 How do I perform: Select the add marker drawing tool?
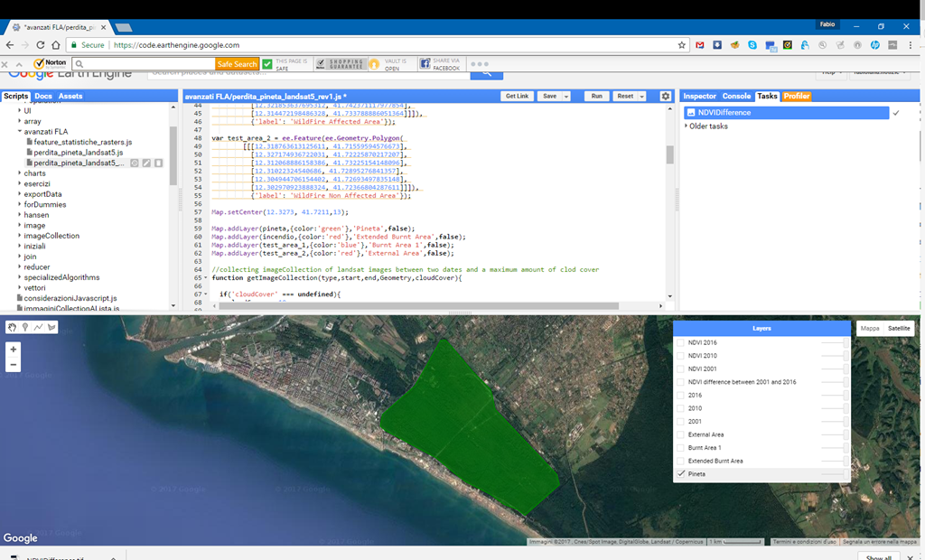[x=24, y=327]
